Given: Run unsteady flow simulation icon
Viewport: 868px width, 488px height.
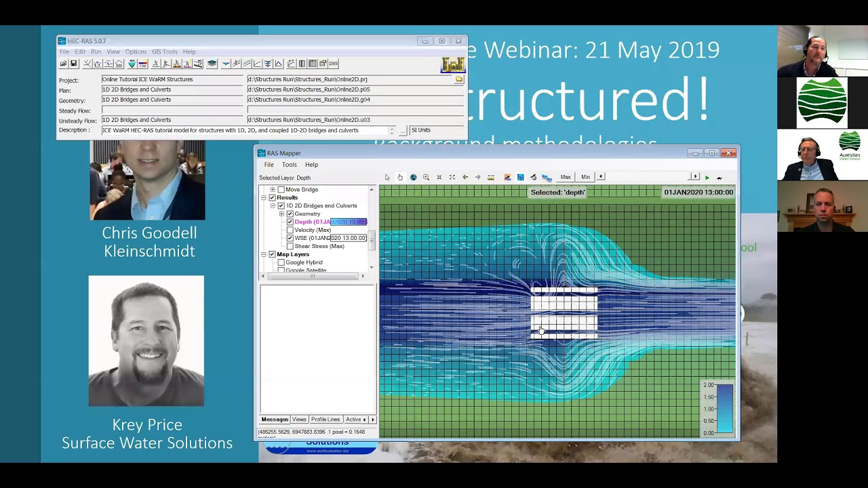Looking at the screenshot, I should 166,64.
